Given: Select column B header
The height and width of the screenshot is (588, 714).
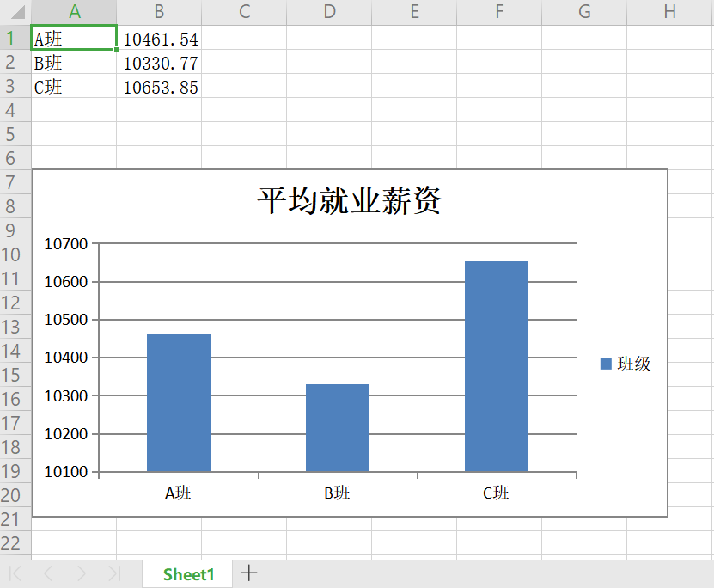Looking at the screenshot, I should (158, 12).
